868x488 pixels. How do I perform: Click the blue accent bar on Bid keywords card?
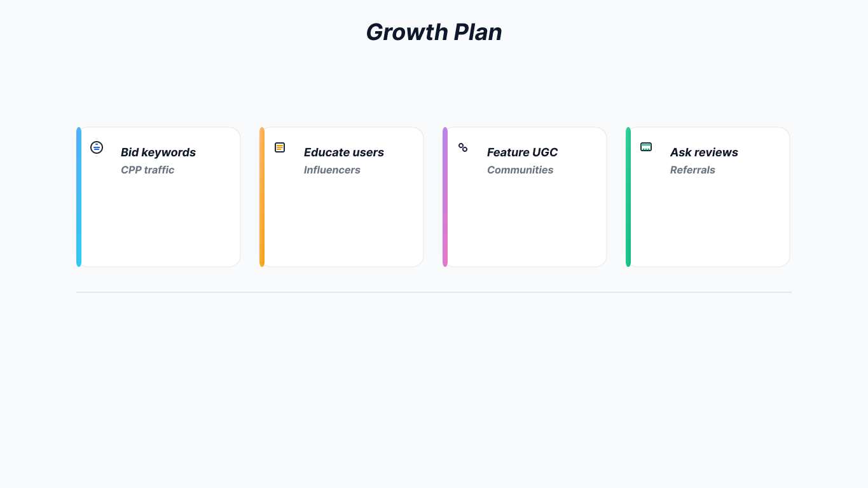(78, 197)
